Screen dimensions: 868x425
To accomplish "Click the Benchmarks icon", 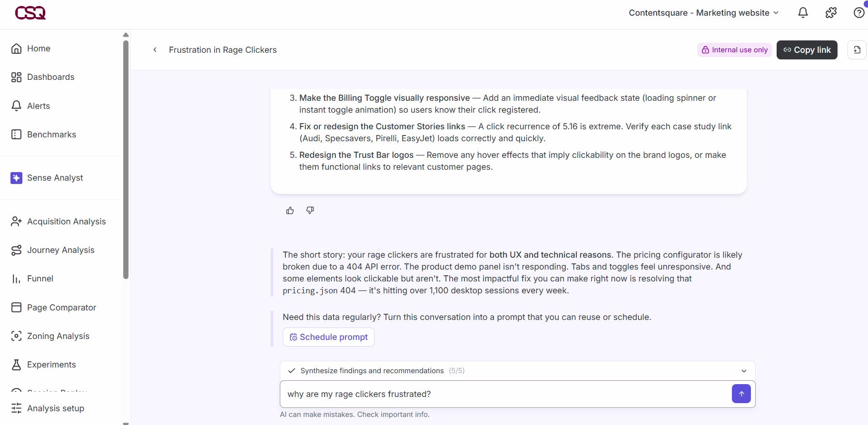I will (16, 135).
